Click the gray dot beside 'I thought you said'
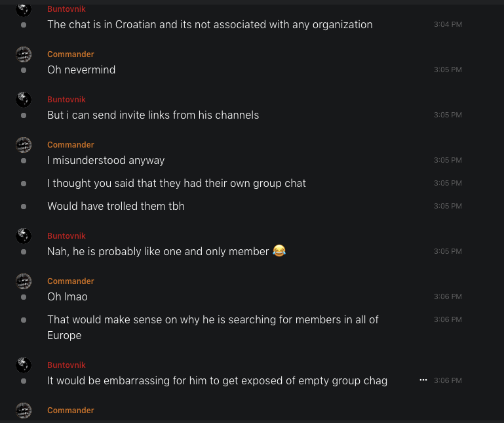The image size is (504, 423). [24, 184]
